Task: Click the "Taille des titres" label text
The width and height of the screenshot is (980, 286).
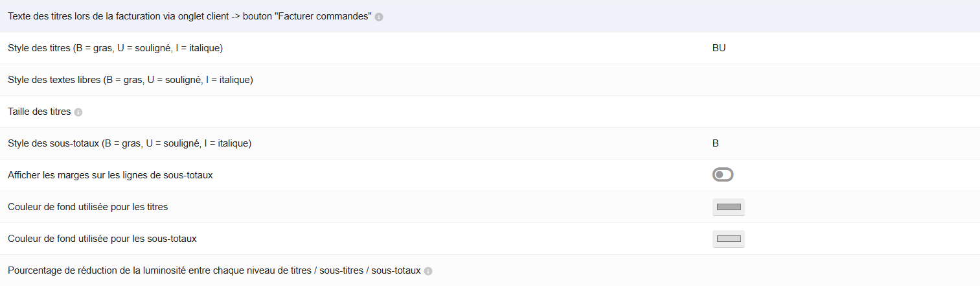Action: [x=39, y=112]
